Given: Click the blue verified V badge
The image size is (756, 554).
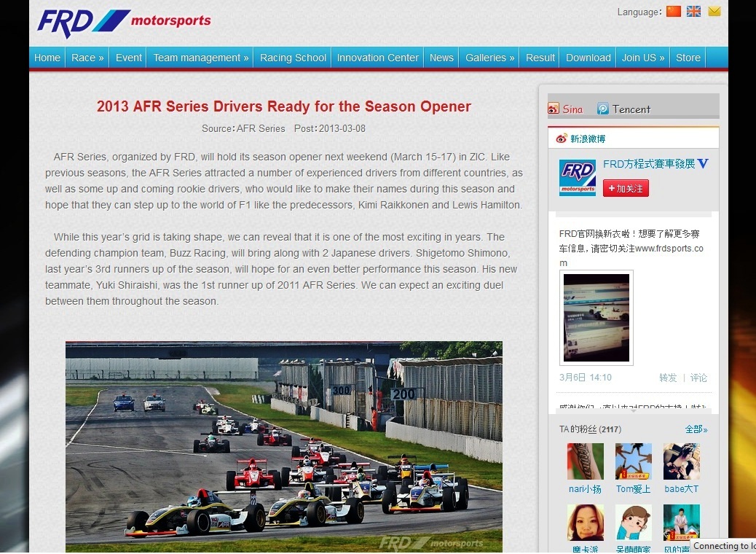Looking at the screenshot, I should (703, 164).
